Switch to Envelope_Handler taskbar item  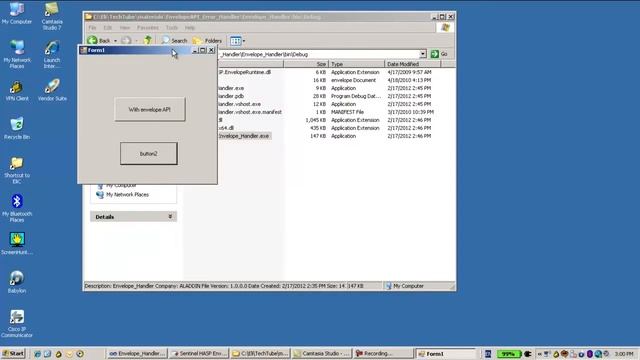click(x=137, y=353)
